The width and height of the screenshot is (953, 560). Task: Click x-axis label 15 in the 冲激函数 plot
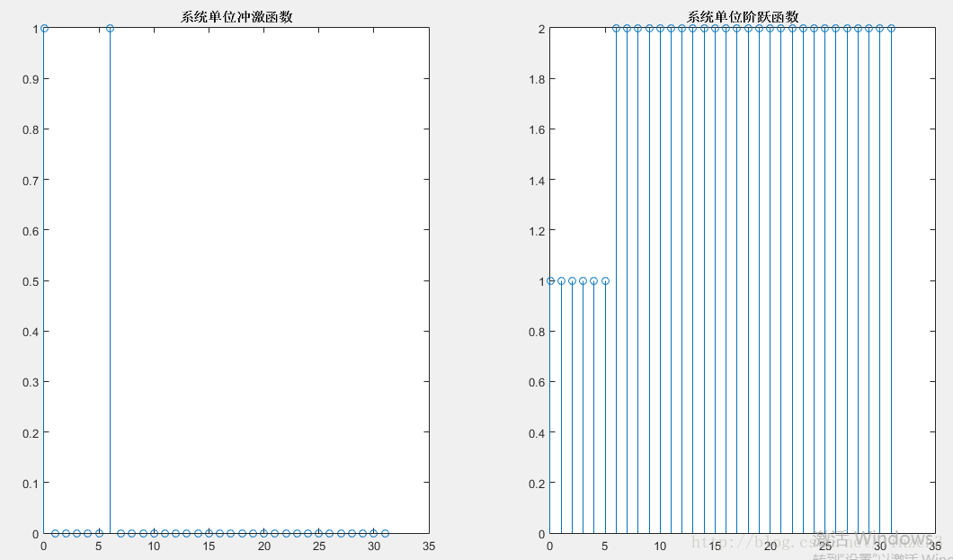click(x=209, y=546)
